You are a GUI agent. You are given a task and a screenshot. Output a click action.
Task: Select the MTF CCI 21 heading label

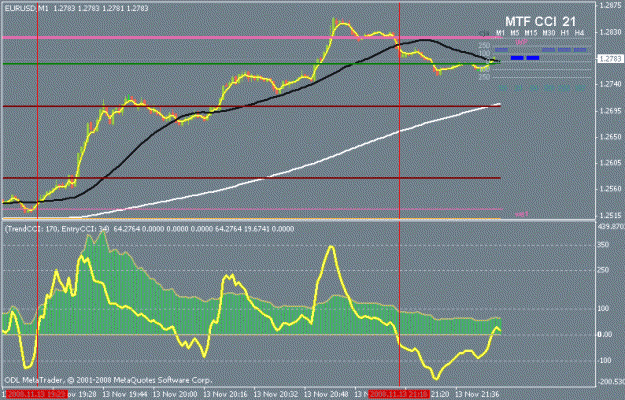tap(540, 22)
